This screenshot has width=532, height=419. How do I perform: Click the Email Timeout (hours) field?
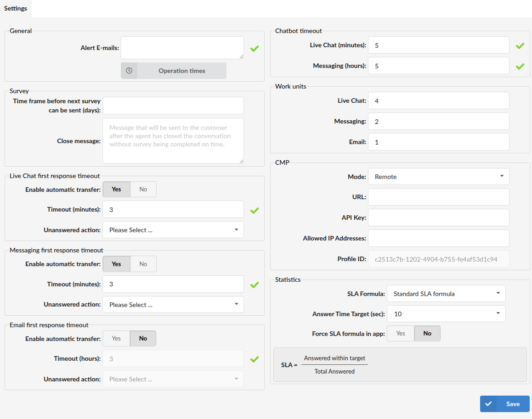pos(173,359)
